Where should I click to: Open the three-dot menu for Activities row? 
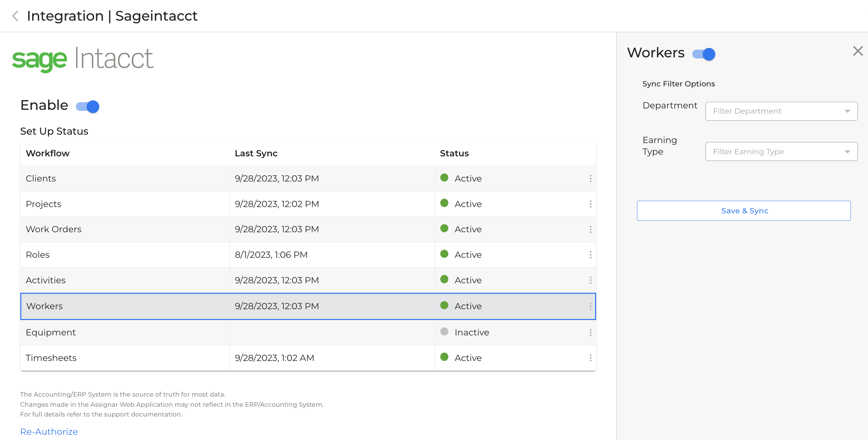pos(591,280)
